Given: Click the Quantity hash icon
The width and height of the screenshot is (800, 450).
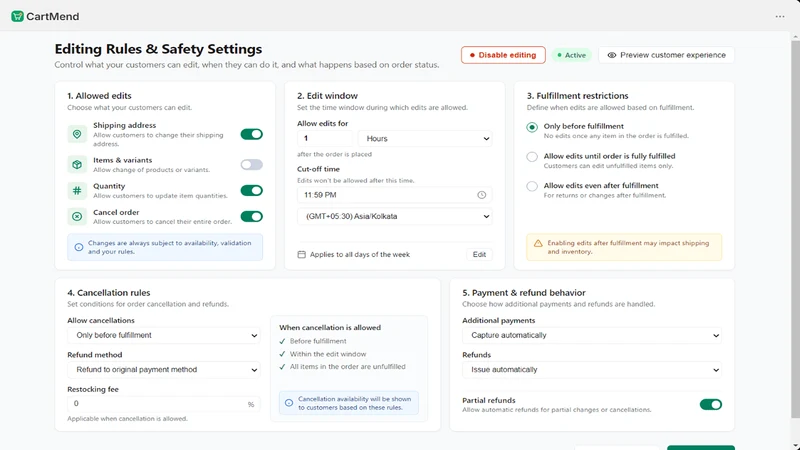Looking at the screenshot, I should point(77,190).
